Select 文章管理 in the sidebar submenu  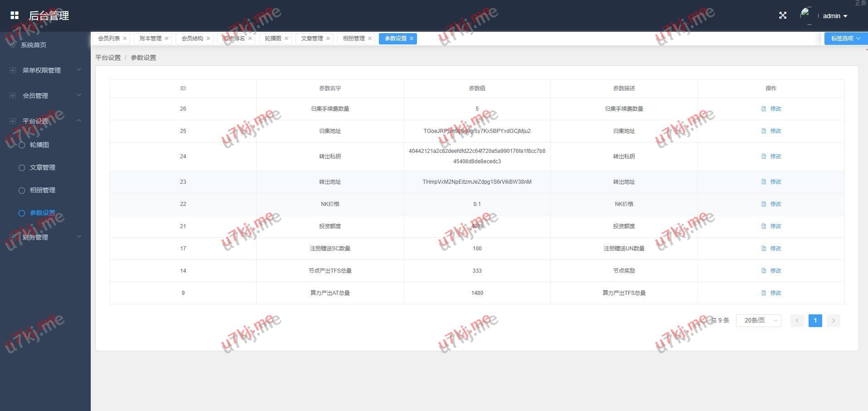[x=42, y=167]
